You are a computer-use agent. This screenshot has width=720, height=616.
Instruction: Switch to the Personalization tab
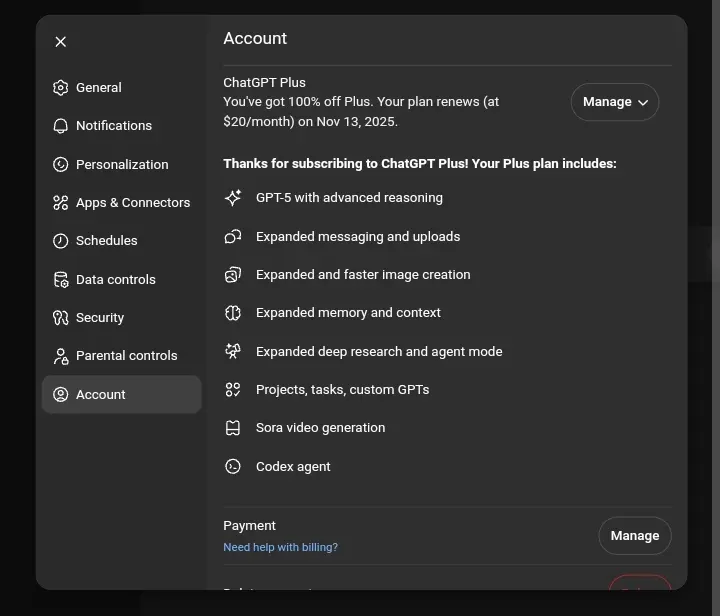122,164
